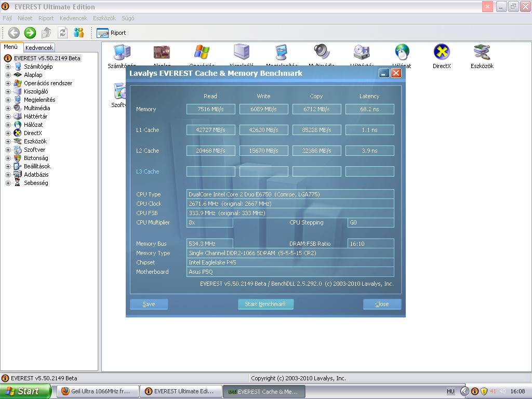Image resolution: width=532 pixels, height=399 pixels.
Task: Click the Memory Read 7516 MB/s value
Action: 211,109
